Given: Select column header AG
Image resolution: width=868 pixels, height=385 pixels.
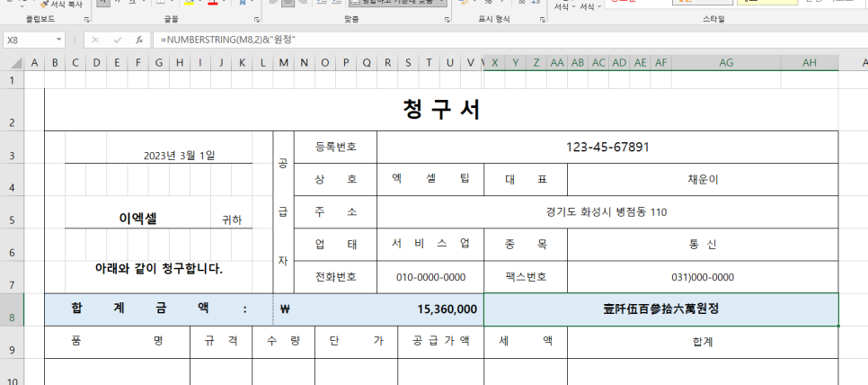Looking at the screenshot, I should 726,63.
